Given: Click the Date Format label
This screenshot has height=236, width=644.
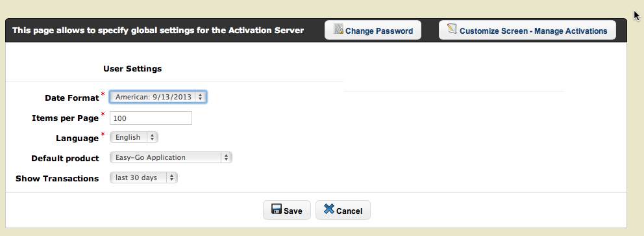Looking at the screenshot, I should 72,98.
